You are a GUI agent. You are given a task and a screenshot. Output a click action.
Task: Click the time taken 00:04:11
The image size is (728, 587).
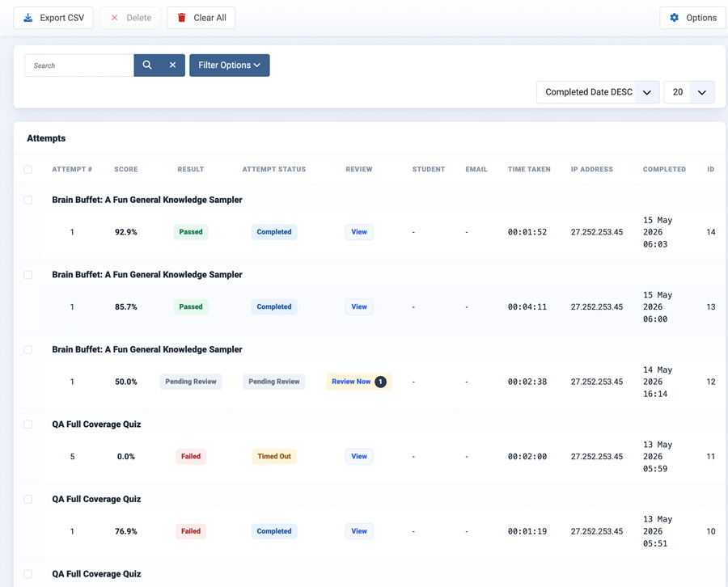pyautogui.click(x=527, y=306)
